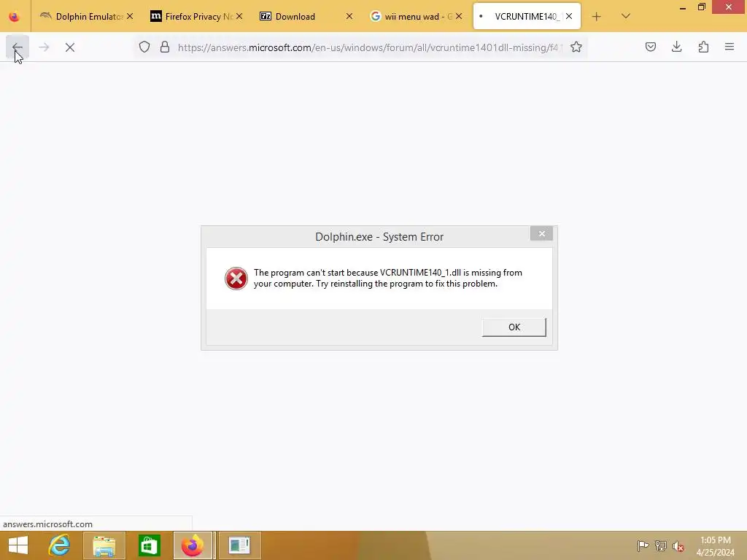This screenshot has width=747, height=560.
Task: Bookmark this page with the star icon
Action: [576, 47]
